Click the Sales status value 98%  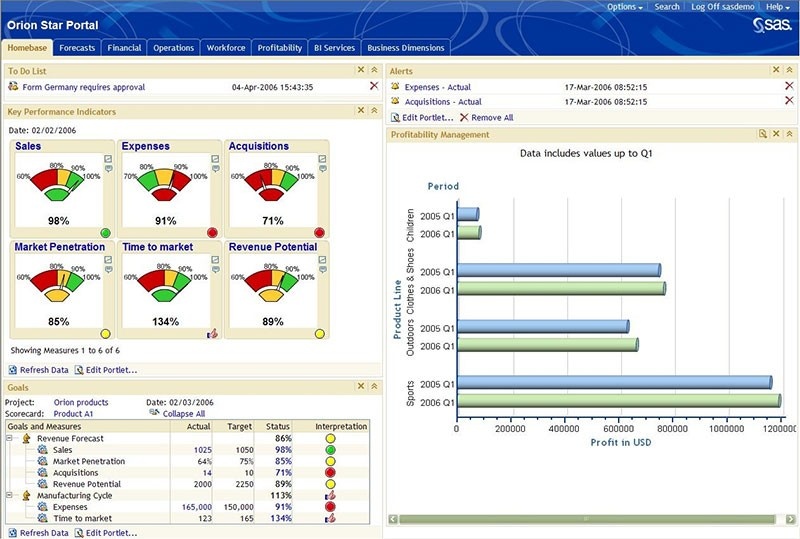tap(283, 450)
